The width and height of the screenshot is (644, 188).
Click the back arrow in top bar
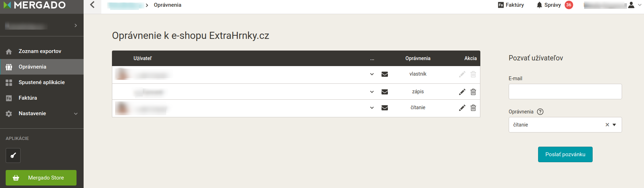click(x=92, y=5)
